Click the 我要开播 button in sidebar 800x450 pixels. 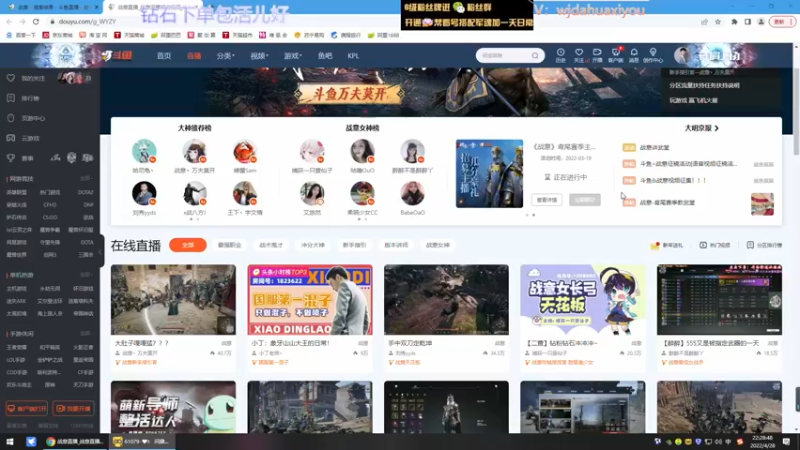(x=73, y=409)
